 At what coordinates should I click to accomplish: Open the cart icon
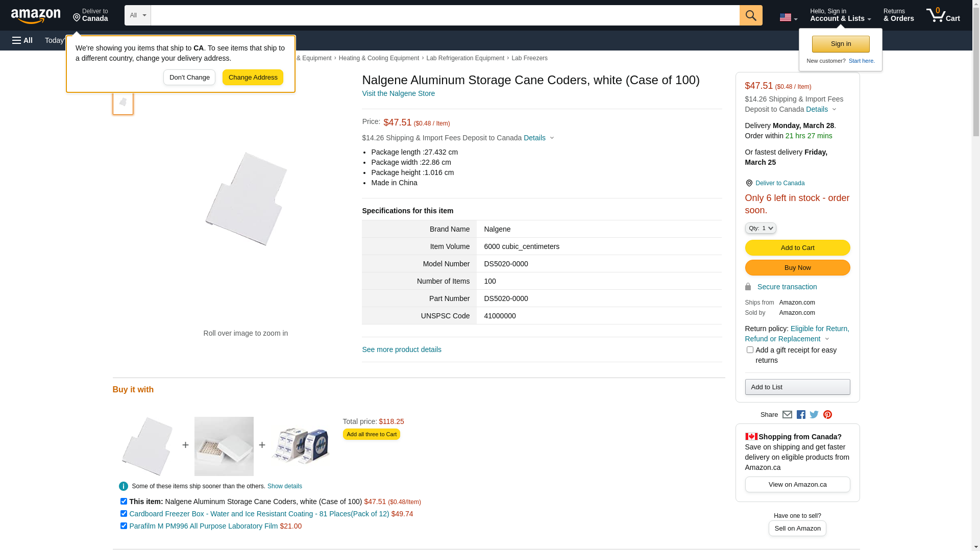coord(943,15)
